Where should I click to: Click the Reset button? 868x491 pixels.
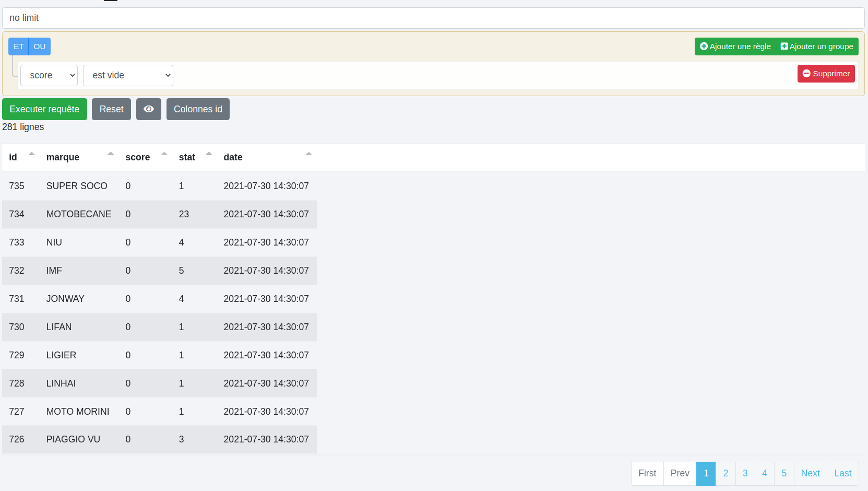[x=111, y=109]
